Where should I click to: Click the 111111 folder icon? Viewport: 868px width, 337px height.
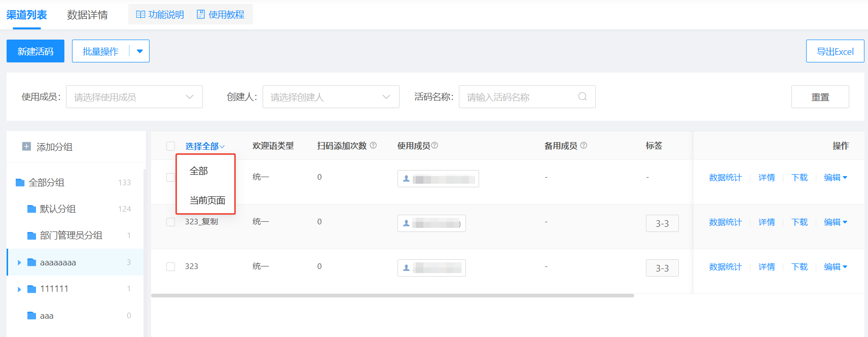(x=31, y=289)
